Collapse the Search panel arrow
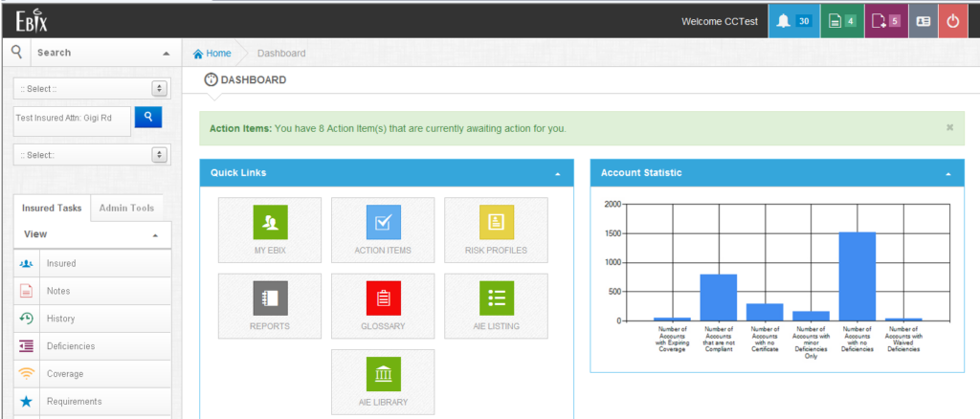The height and width of the screenshot is (419, 980). pyautogui.click(x=166, y=54)
